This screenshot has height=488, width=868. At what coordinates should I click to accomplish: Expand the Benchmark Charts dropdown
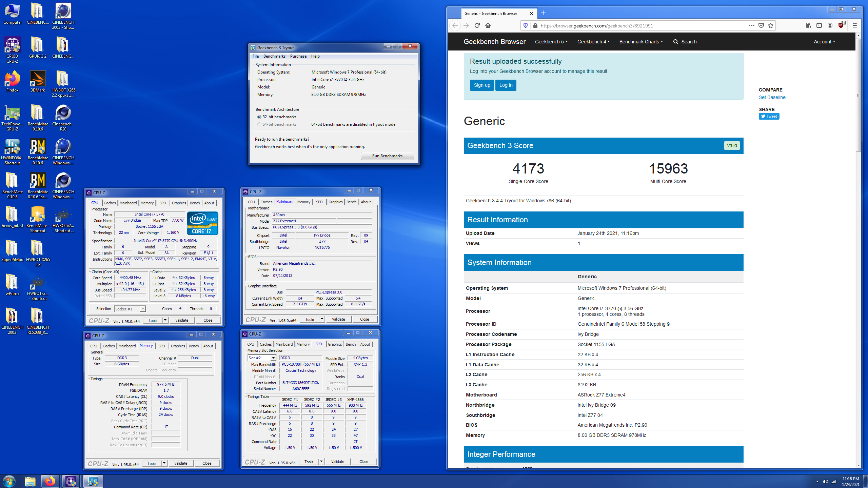click(641, 42)
